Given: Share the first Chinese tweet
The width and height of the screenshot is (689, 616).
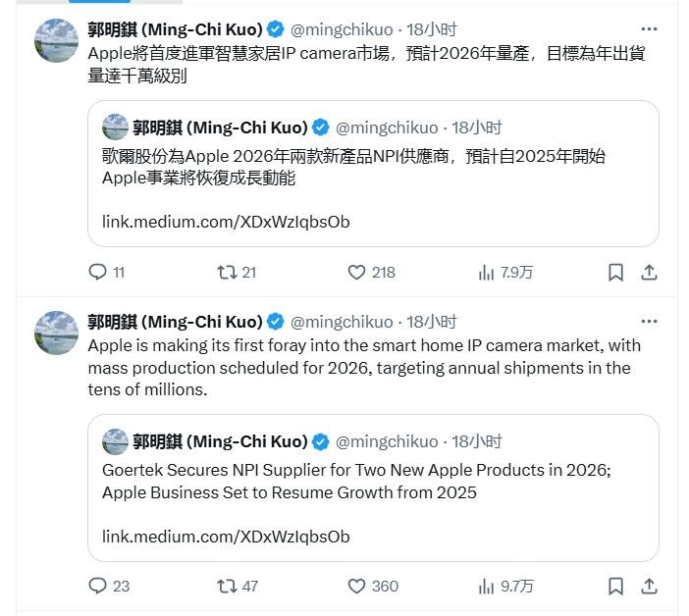Looking at the screenshot, I should [x=649, y=273].
